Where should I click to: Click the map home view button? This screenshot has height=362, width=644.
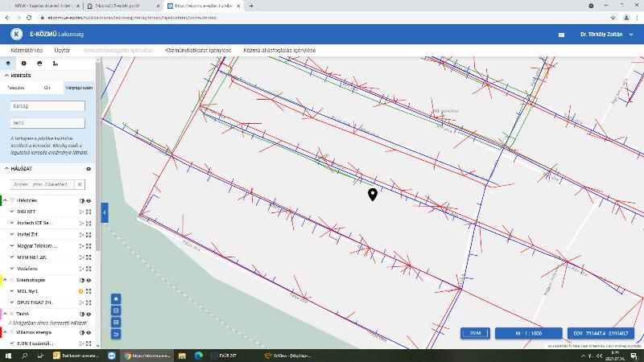pyautogui.click(x=116, y=298)
